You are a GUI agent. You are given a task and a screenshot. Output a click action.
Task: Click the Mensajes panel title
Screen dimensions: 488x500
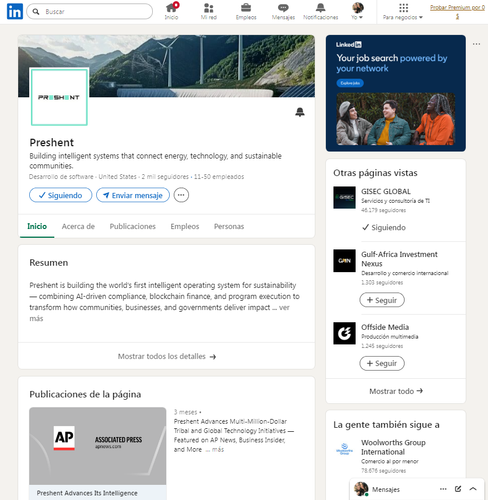[x=386, y=489]
